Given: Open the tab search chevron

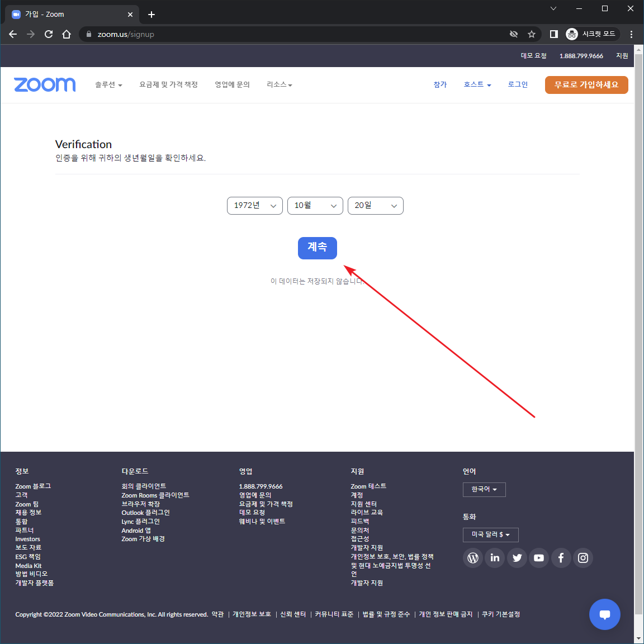Looking at the screenshot, I should click(x=553, y=8).
